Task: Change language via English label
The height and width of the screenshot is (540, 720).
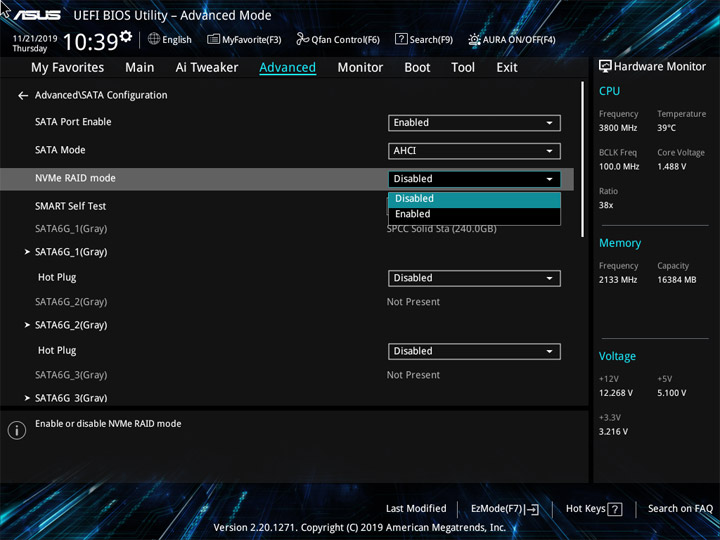Action: coord(177,40)
